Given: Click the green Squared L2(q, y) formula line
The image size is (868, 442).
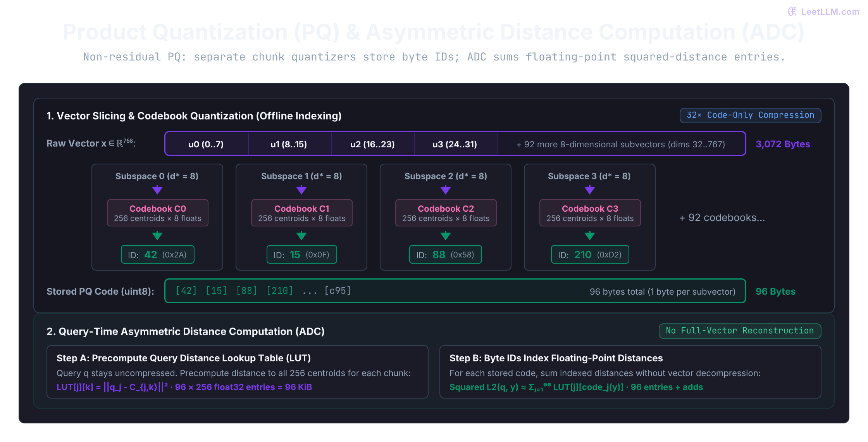Looking at the screenshot, I should click(x=576, y=387).
